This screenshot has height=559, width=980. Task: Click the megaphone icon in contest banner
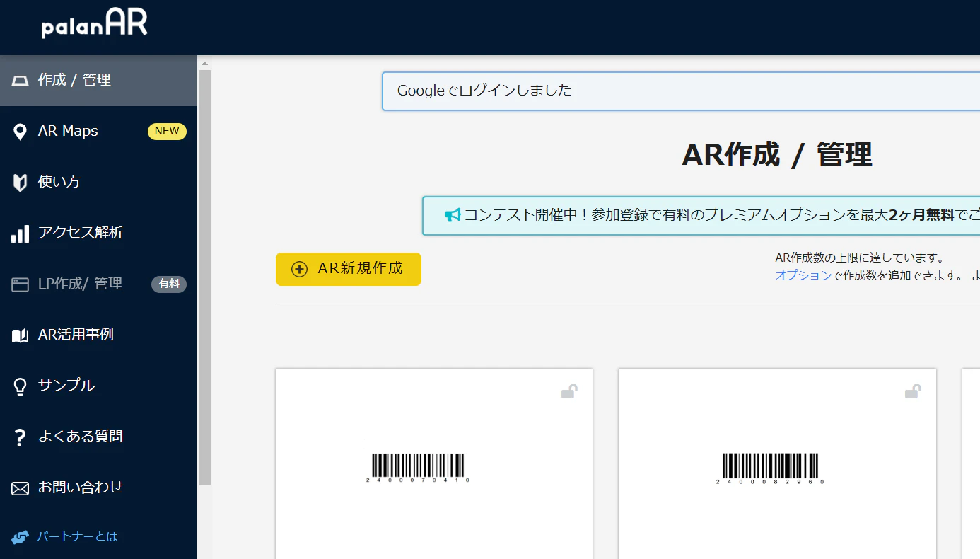(x=453, y=215)
